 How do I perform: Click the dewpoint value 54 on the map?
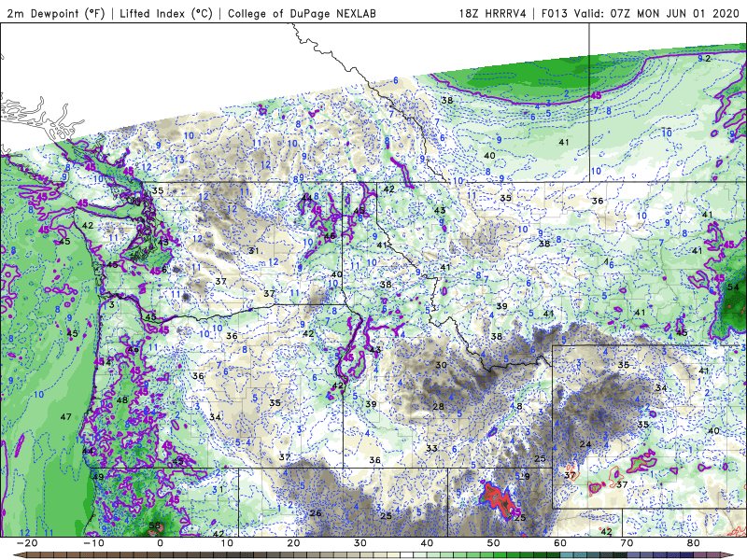click(733, 287)
